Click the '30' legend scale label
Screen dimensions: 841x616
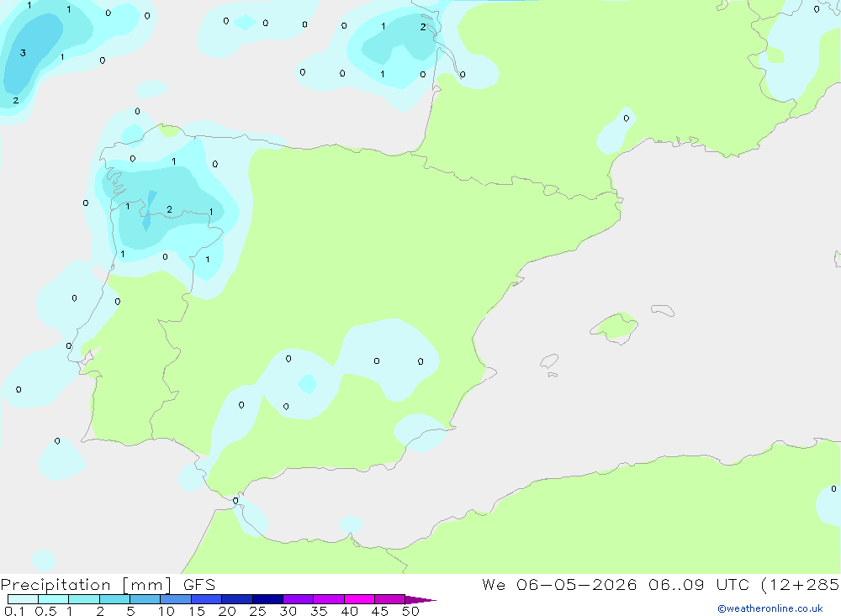coord(288,611)
